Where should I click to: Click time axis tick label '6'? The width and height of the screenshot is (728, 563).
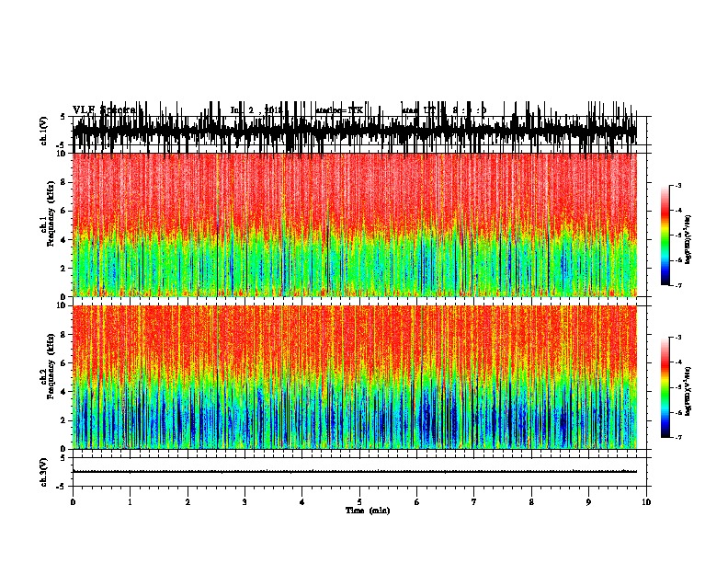[417, 502]
